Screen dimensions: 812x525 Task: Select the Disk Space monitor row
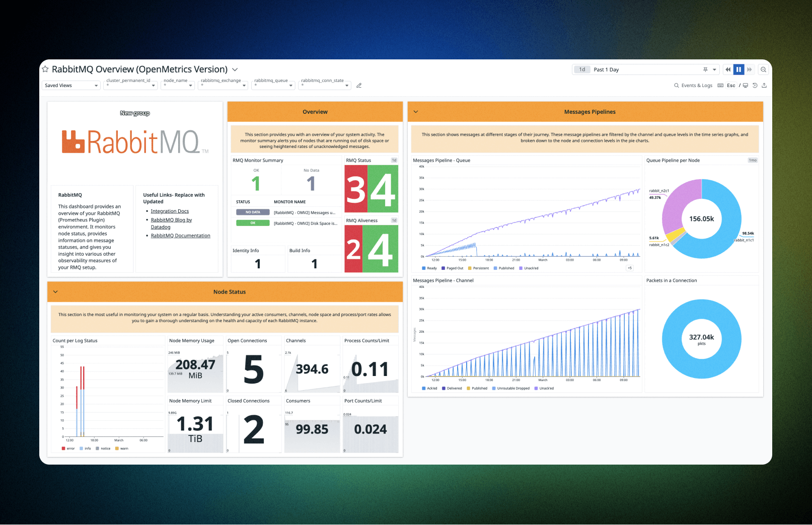point(287,223)
